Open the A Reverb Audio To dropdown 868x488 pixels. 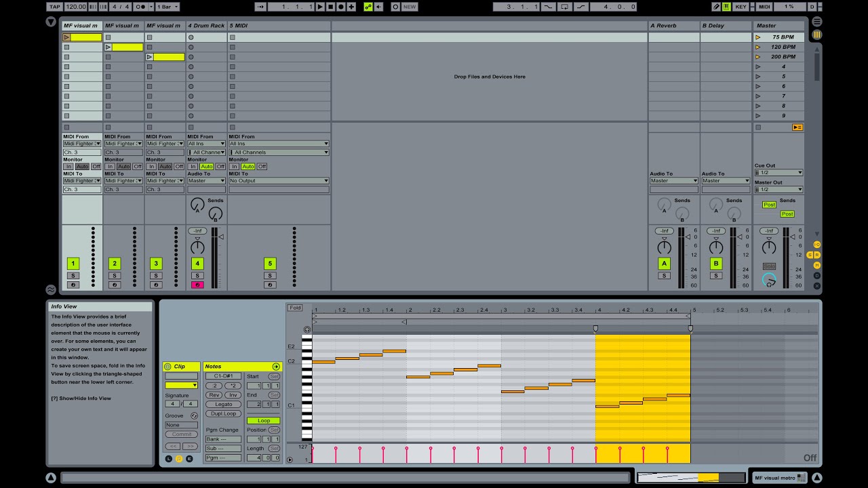point(673,181)
